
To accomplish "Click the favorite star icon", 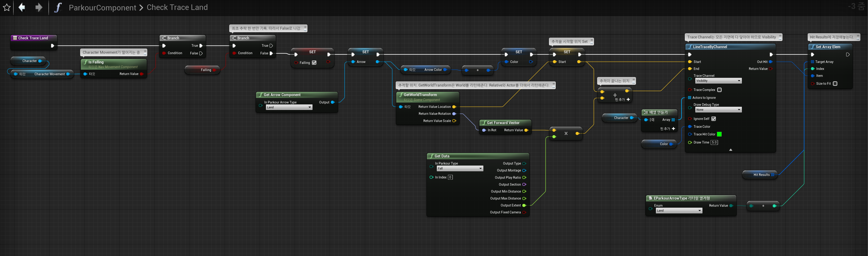I will tap(7, 7).
